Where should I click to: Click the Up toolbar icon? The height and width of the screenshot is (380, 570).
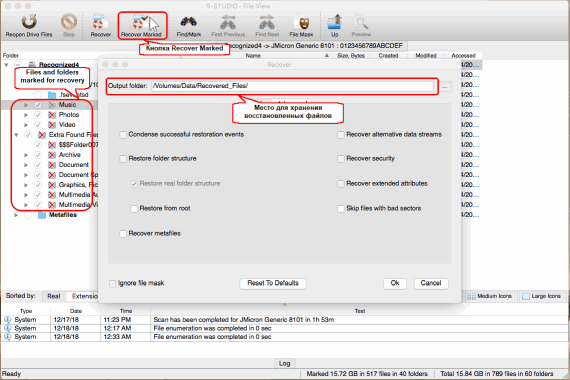pos(334,22)
